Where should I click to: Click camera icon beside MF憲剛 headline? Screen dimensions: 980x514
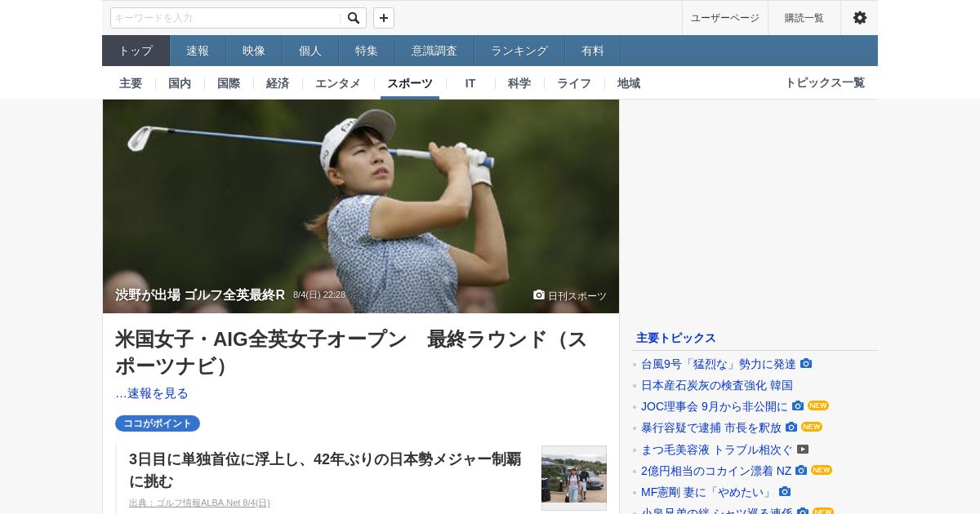pos(785,491)
